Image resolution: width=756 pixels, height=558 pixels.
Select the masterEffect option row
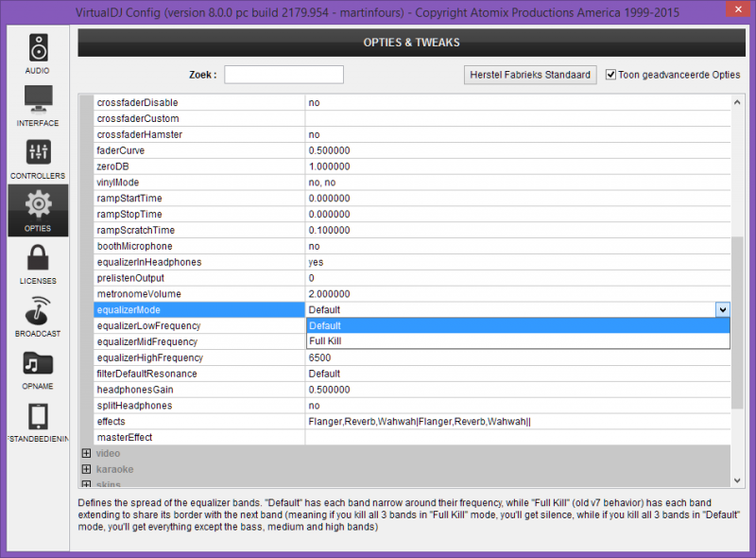(x=412, y=437)
